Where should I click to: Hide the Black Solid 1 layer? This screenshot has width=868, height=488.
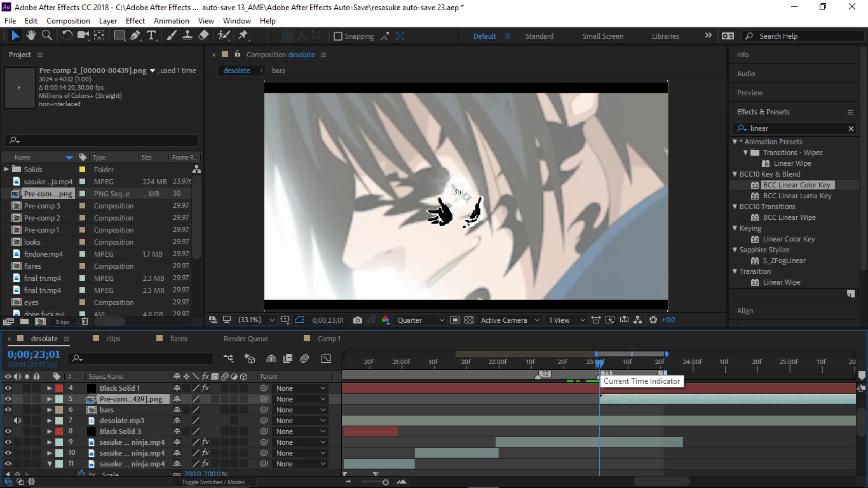pos(8,388)
